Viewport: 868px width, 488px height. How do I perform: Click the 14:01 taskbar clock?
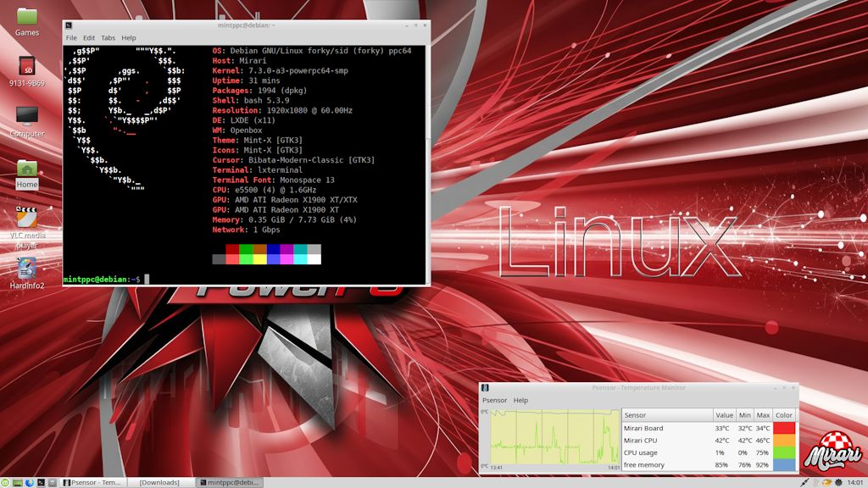tap(854, 482)
